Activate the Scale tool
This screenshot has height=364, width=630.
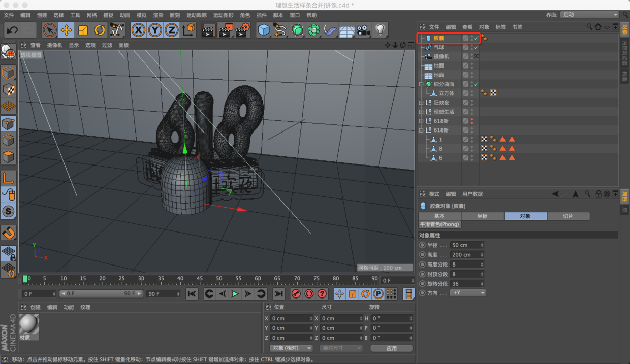(83, 30)
